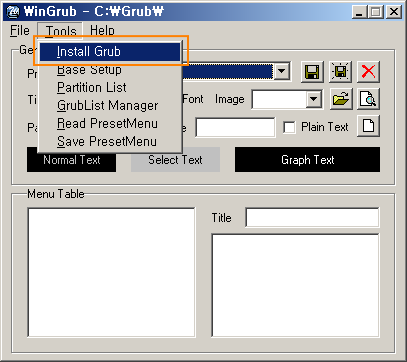The height and width of the screenshot is (362, 407).
Task: Choose Read PresetMenu entry
Action: point(110,124)
